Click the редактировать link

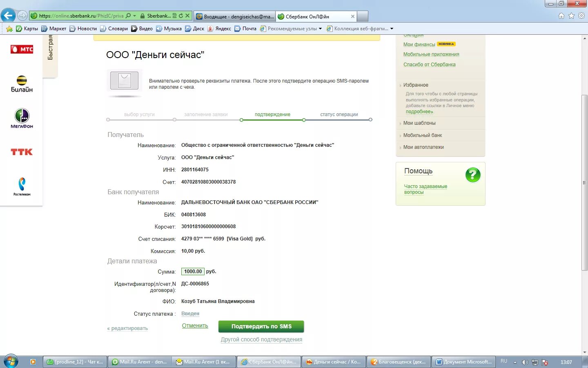click(127, 328)
